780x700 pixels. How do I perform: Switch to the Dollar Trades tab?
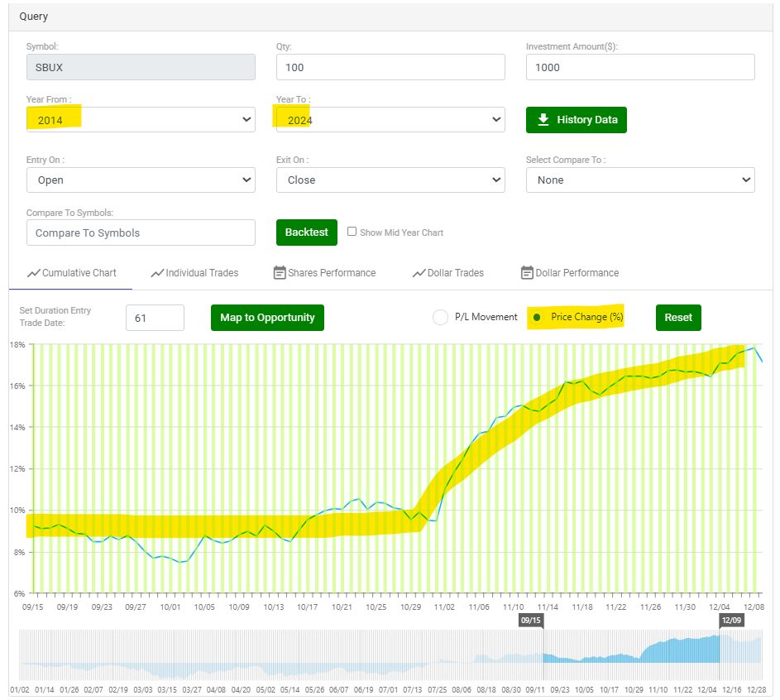(448, 273)
